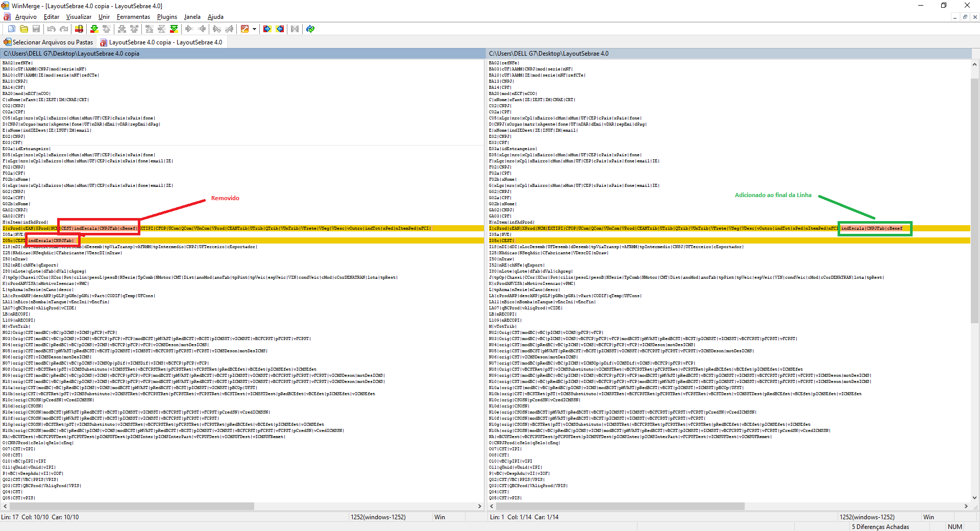Open the Editar menu

pyautogui.click(x=52, y=17)
